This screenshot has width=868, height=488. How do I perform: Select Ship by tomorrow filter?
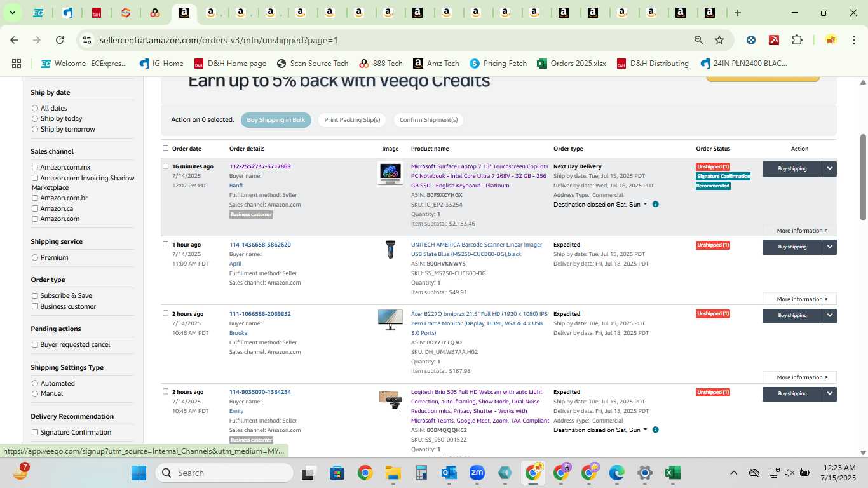click(x=35, y=130)
